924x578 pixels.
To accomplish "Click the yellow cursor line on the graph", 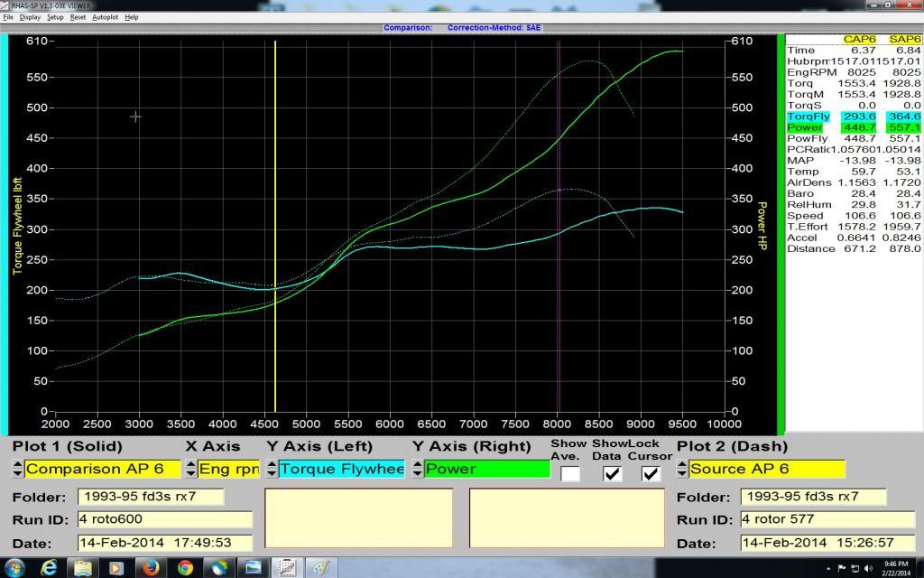I will tap(275, 224).
